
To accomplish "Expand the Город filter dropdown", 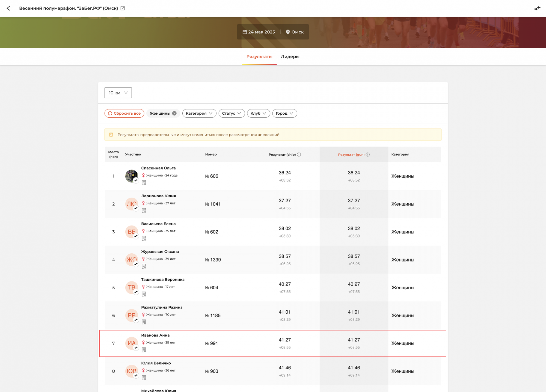I will (284, 113).
